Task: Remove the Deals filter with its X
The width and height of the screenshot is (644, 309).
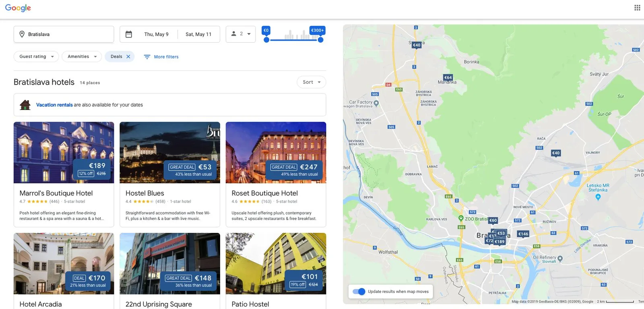Action: click(128, 56)
